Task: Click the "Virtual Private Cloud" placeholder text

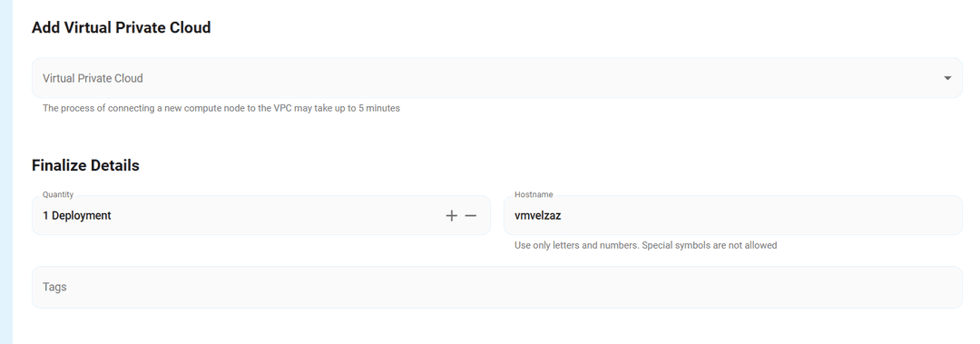Action: pyautogui.click(x=93, y=78)
